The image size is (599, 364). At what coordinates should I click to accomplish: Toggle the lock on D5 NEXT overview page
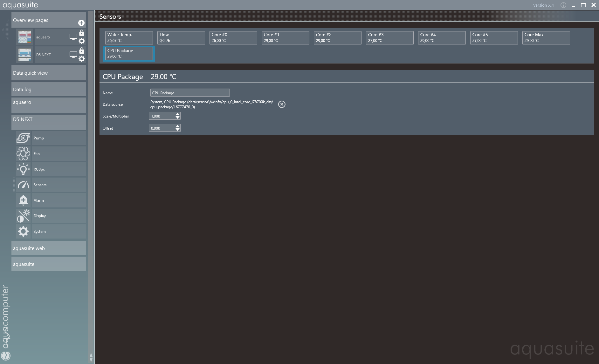[82, 51]
